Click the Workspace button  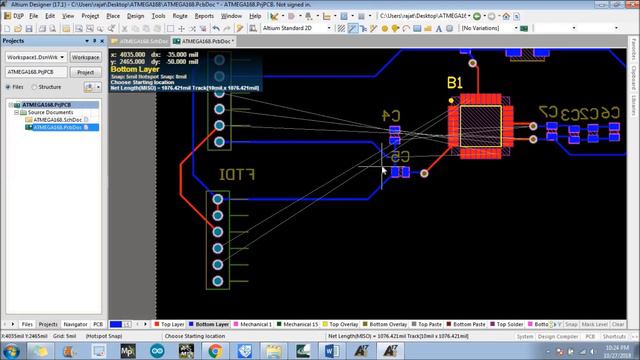(86, 57)
